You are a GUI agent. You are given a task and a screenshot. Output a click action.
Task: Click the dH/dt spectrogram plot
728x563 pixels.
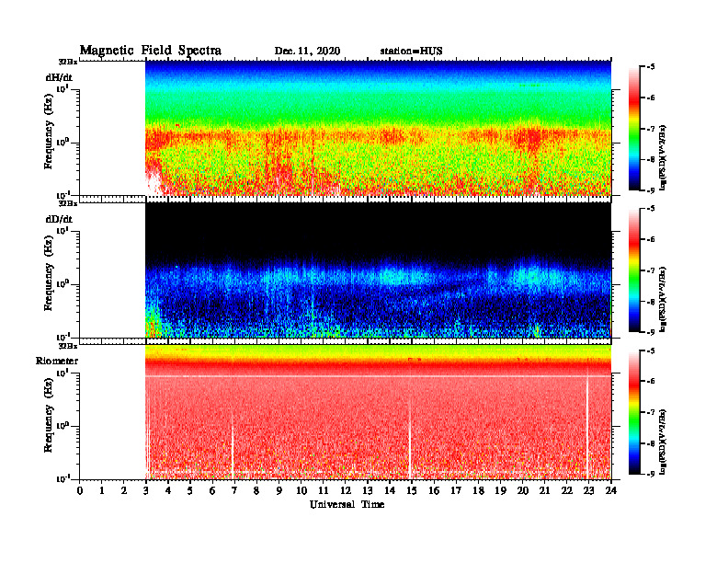tap(379, 128)
